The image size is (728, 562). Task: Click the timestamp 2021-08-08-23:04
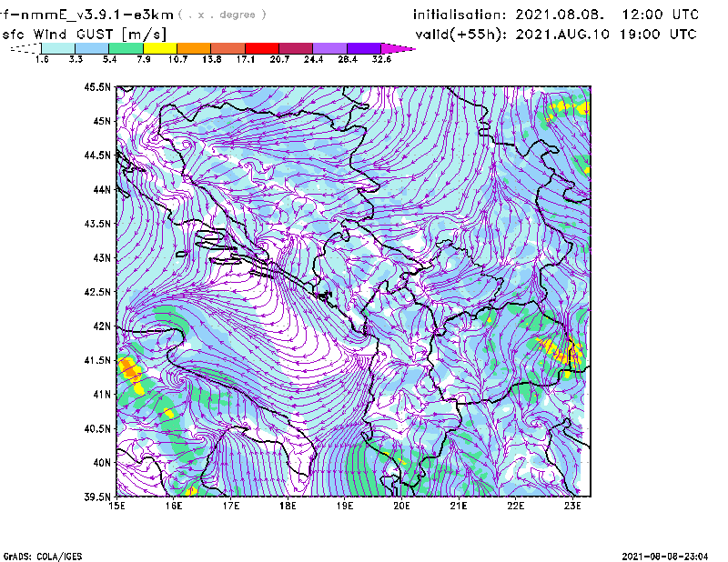(x=665, y=557)
